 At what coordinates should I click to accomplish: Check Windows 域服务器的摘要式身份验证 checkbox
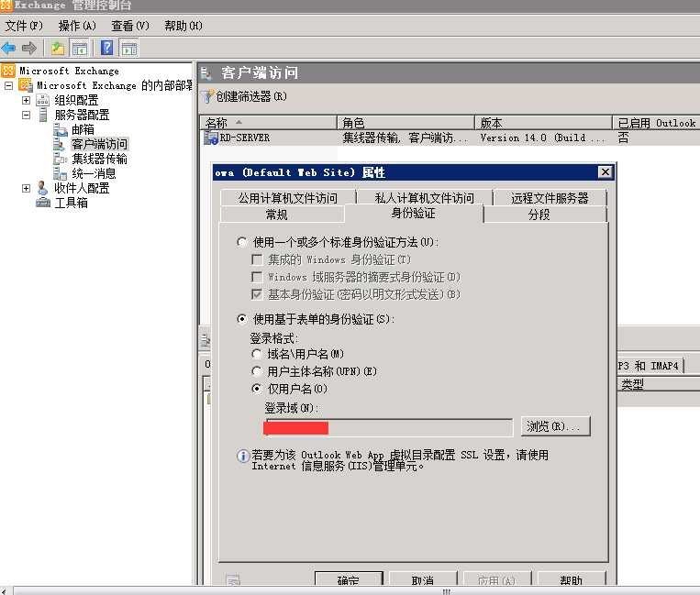[257, 277]
